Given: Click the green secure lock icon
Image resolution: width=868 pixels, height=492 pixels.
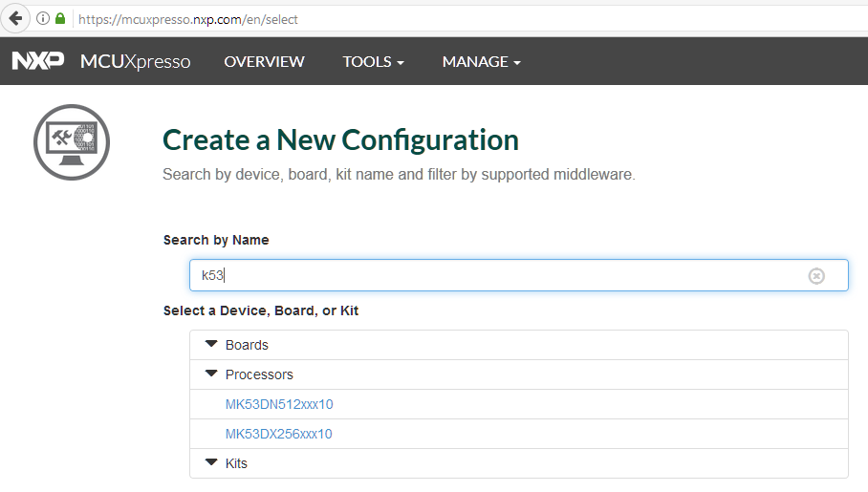Looking at the screenshot, I should click(60, 18).
